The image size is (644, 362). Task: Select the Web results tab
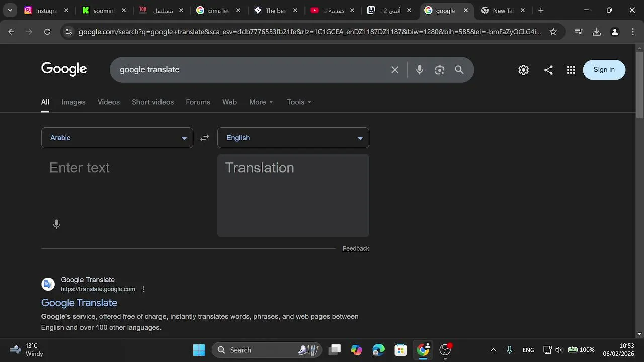pos(230,102)
